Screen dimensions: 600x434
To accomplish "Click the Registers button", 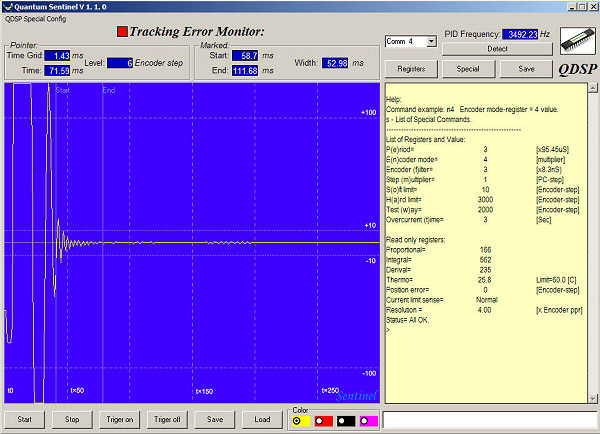I will [411, 69].
